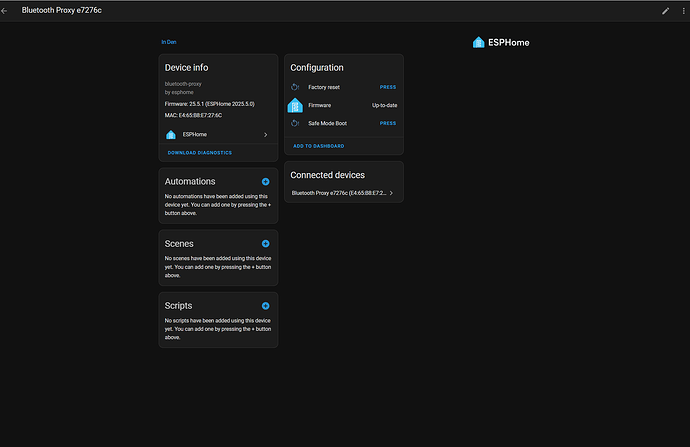Go back using the top-left arrow
The width and height of the screenshot is (690, 447).
[4, 11]
